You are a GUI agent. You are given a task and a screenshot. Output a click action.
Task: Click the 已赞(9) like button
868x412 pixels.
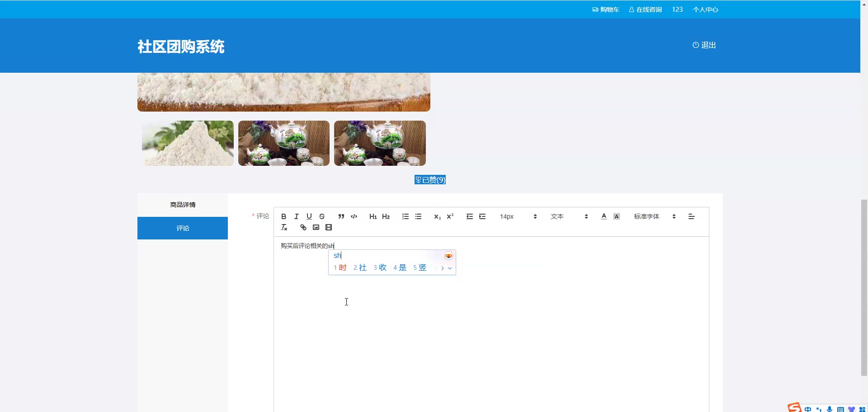pyautogui.click(x=430, y=180)
